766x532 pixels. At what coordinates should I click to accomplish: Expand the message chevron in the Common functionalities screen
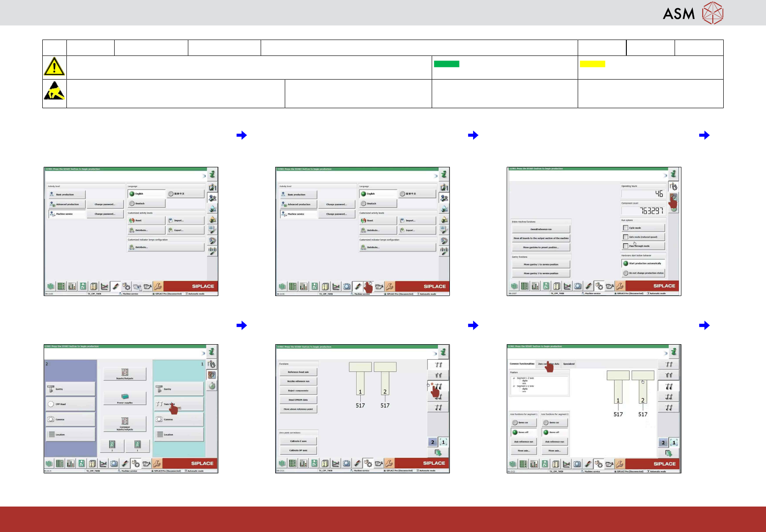click(x=665, y=353)
